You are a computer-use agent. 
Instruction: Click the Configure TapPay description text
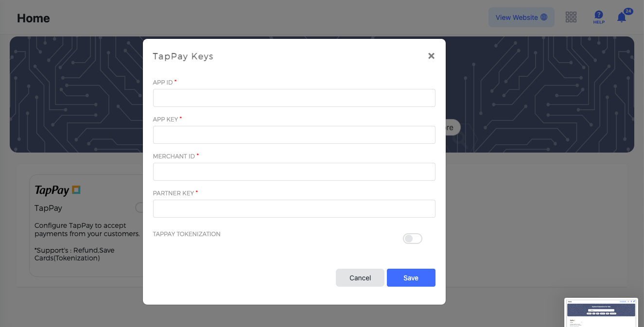pyautogui.click(x=87, y=229)
